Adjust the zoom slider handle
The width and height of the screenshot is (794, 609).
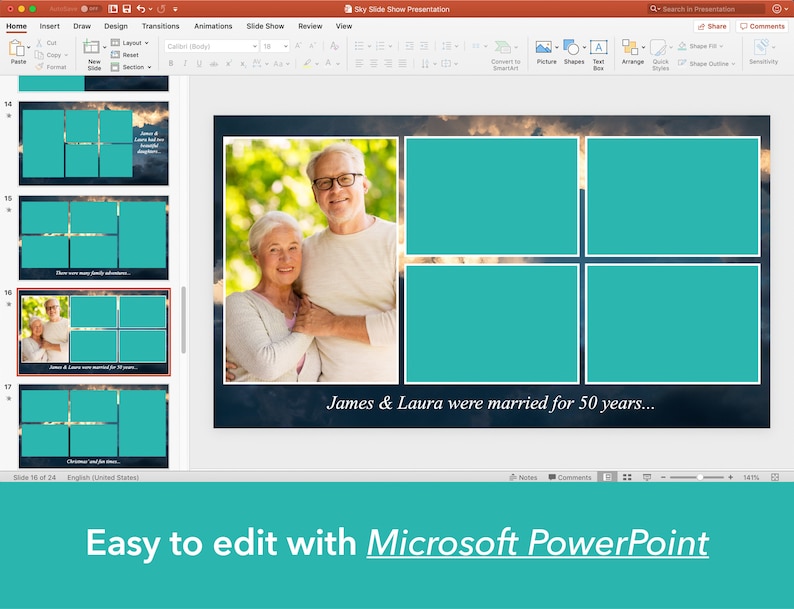click(x=699, y=477)
